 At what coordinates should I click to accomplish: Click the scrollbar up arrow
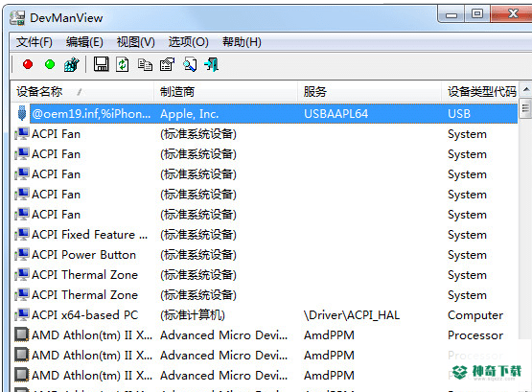point(526,89)
